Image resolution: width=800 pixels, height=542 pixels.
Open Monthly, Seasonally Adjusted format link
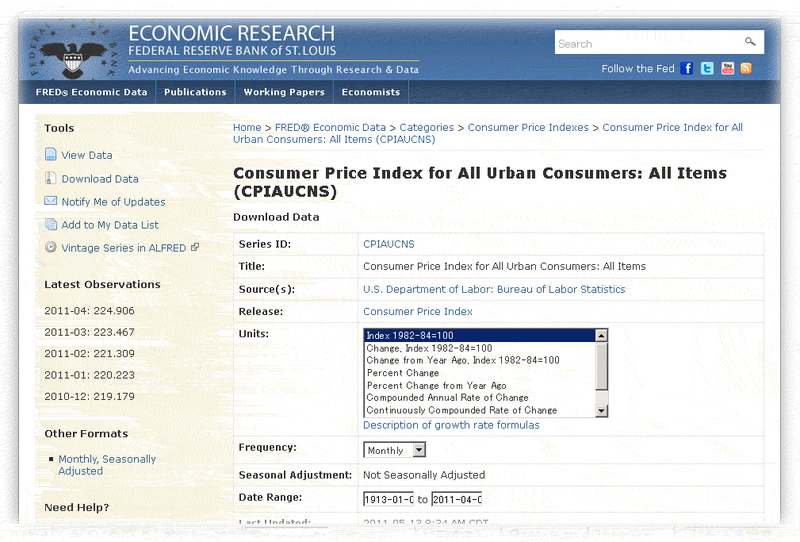pos(107,465)
